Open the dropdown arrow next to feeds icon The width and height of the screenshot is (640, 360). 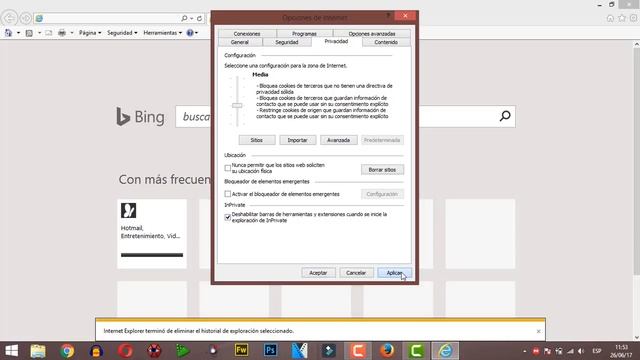[x=39, y=33]
